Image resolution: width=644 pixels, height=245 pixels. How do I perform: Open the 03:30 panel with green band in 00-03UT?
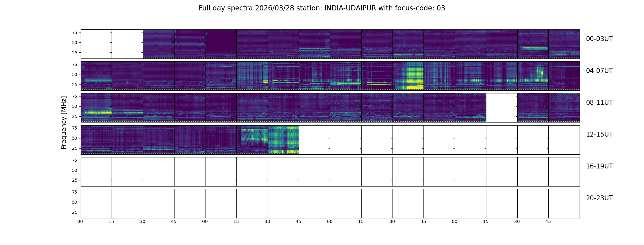(533, 44)
